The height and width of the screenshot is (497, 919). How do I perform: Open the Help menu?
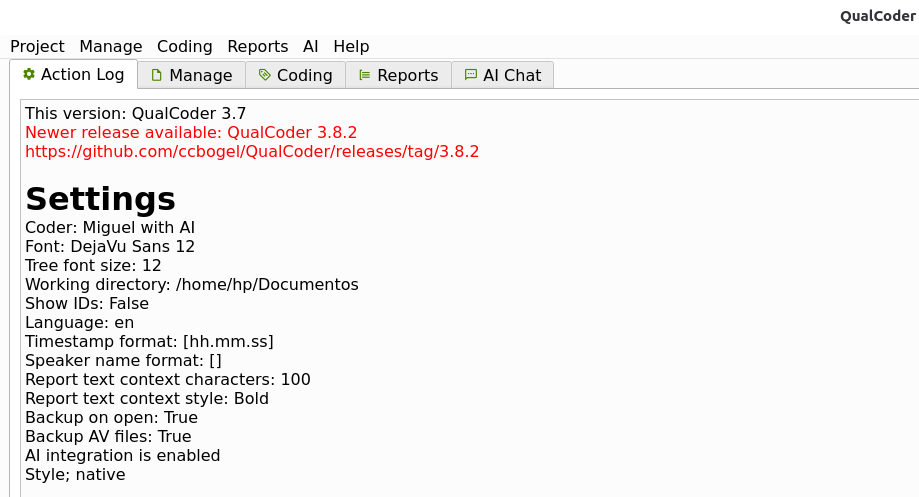351,47
